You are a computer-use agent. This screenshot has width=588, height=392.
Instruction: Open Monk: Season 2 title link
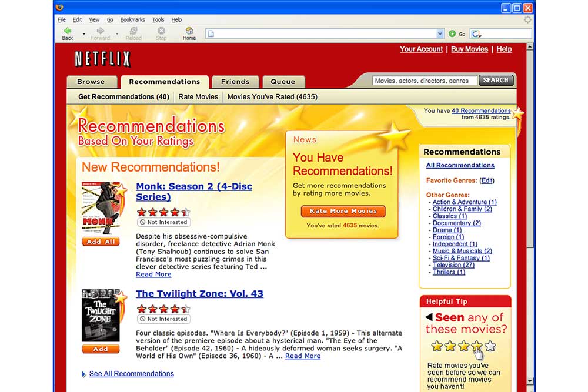pyautogui.click(x=194, y=192)
